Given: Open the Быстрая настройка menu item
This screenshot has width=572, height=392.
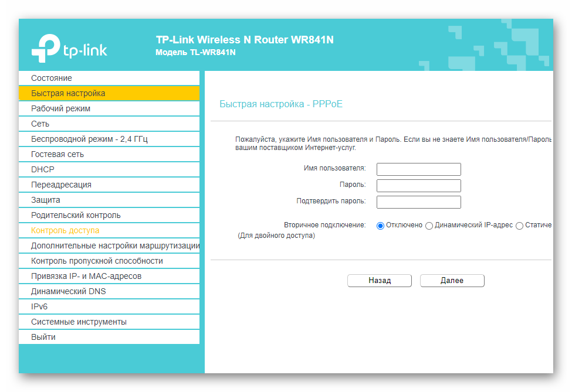Looking at the screenshot, I should pyautogui.click(x=68, y=93).
